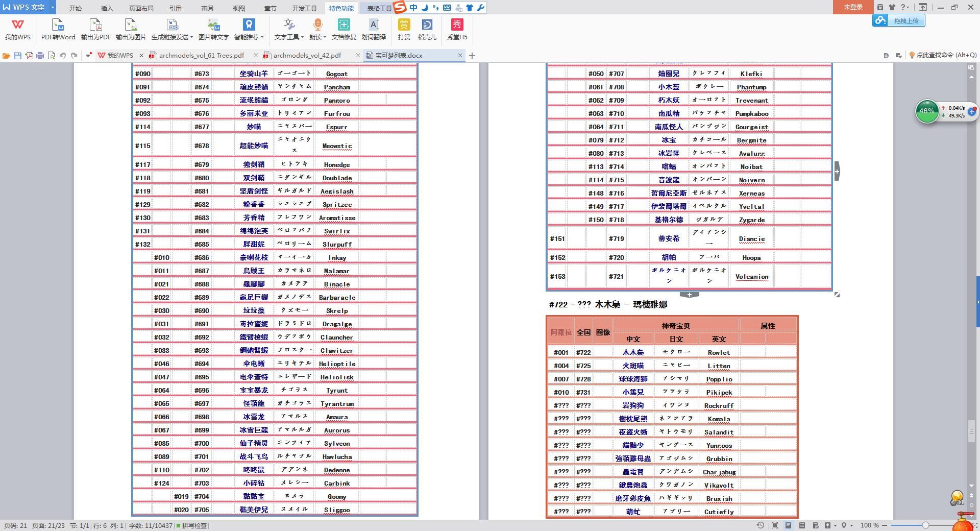The width and height of the screenshot is (980, 531).
Task: Click the 拖拽上传 upload button
Action: [x=905, y=21]
